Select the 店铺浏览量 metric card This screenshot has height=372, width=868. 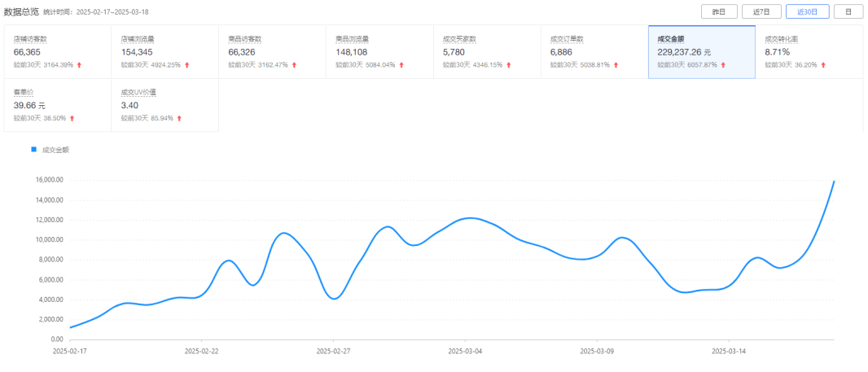click(165, 51)
